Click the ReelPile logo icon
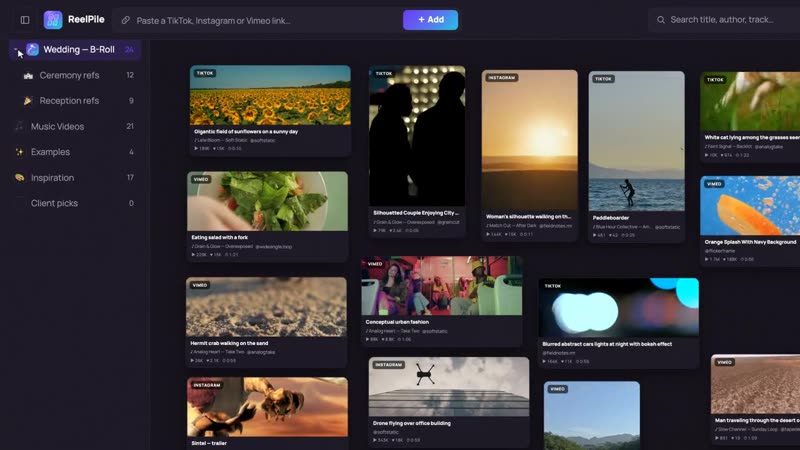The image size is (800, 450). (53, 20)
